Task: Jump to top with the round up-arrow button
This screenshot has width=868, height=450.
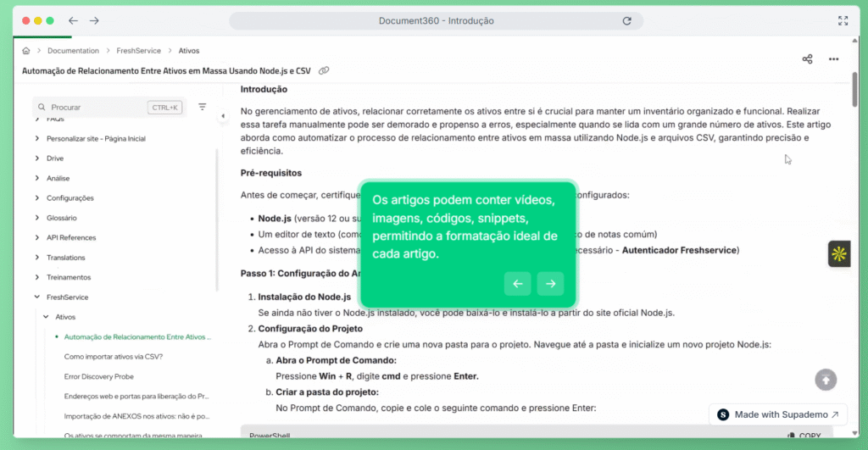Action: tap(826, 380)
